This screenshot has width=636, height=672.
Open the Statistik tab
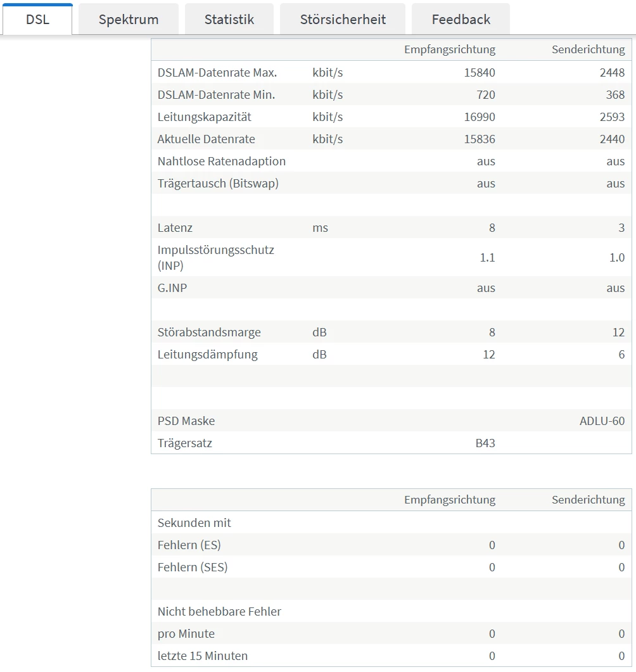(229, 19)
